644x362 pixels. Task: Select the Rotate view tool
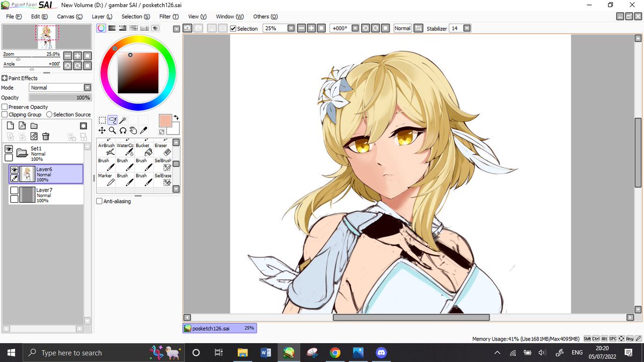122,130
